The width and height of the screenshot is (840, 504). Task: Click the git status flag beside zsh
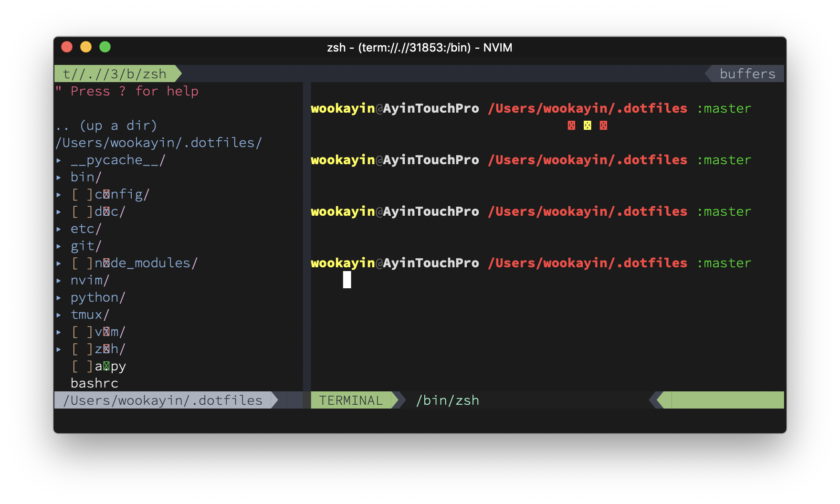(x=82, y=349)
